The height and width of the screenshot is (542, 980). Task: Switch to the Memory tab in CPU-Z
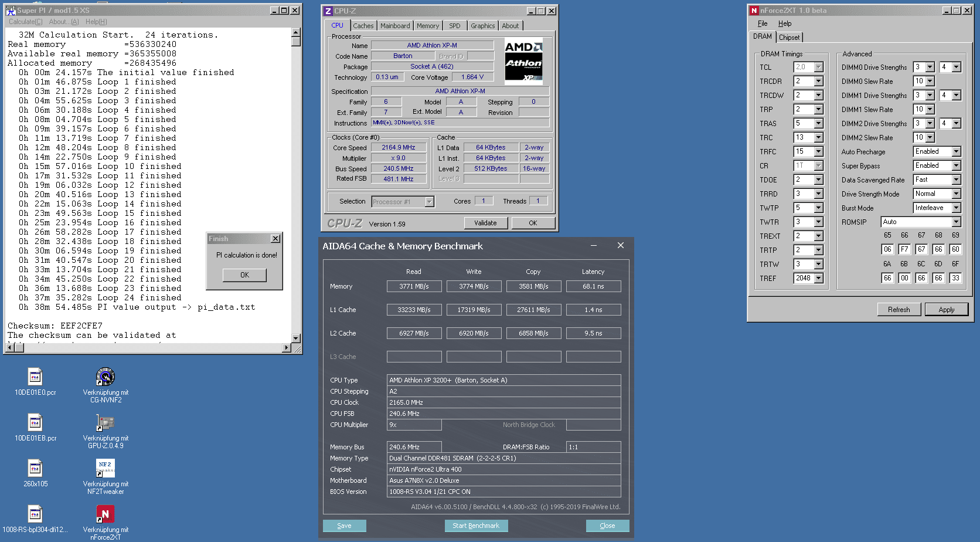[427, 26]
